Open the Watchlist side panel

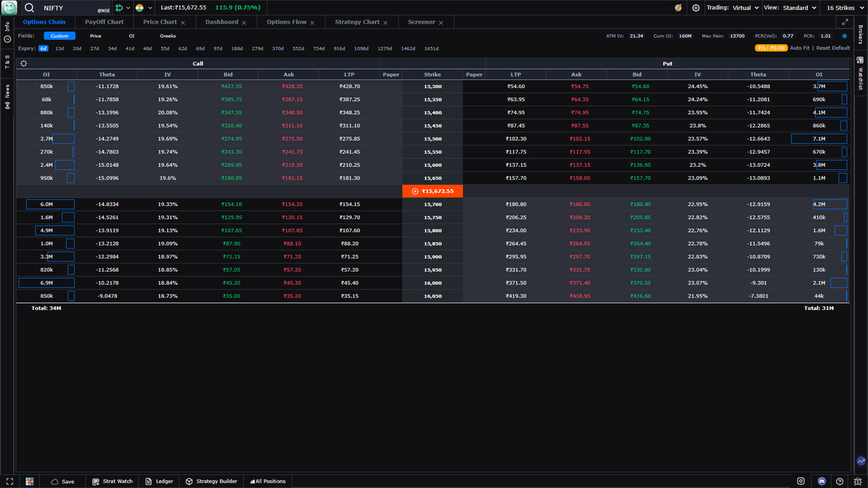click(860, 74)
